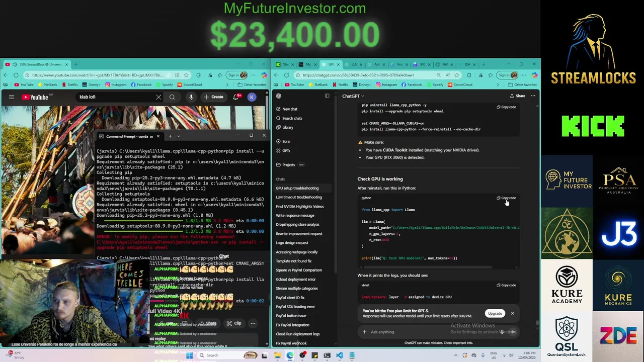Copy code of the python Llama block

point(507,198)
